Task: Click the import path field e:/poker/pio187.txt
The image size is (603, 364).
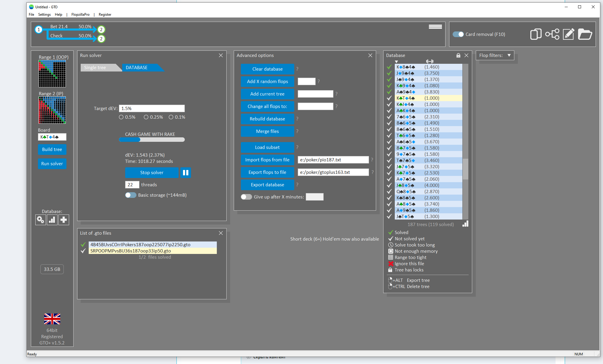Action: (333, 160)
